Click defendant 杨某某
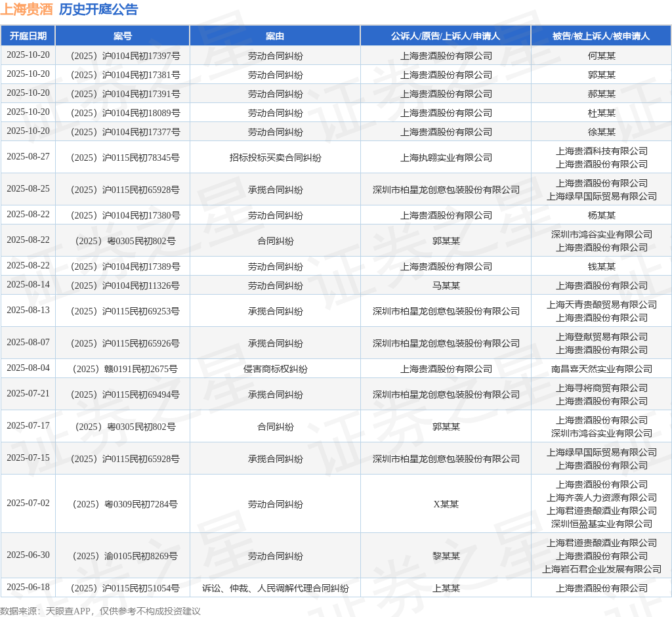The height and width of the screenshot is (617, 672). [601, 215]
